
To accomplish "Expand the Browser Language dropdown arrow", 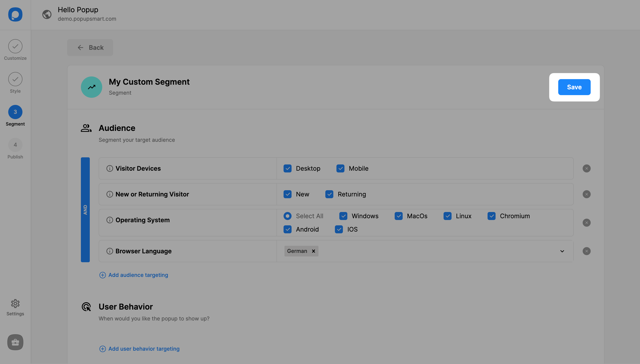I will tap(562, 251).
